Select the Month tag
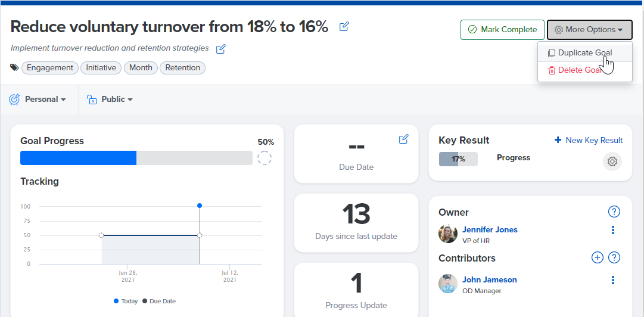This screenshot has width=644, height=317. click(x=141, y=68)
